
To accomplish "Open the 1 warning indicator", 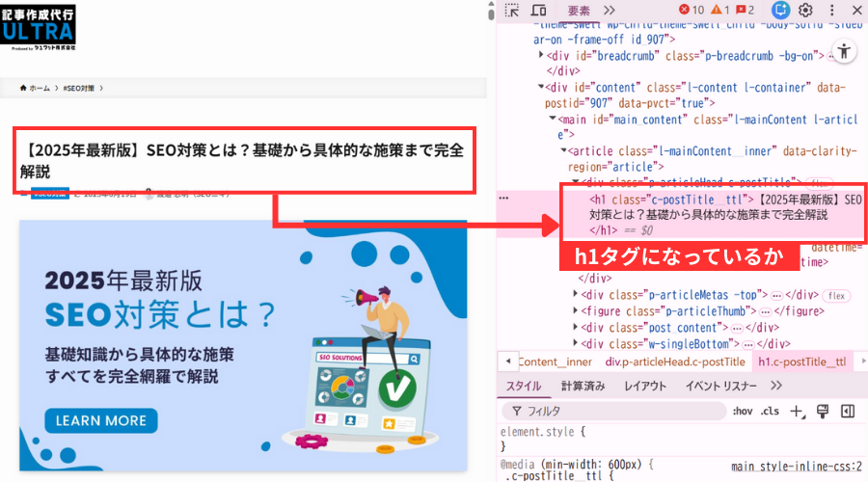I will coord(720,10).
